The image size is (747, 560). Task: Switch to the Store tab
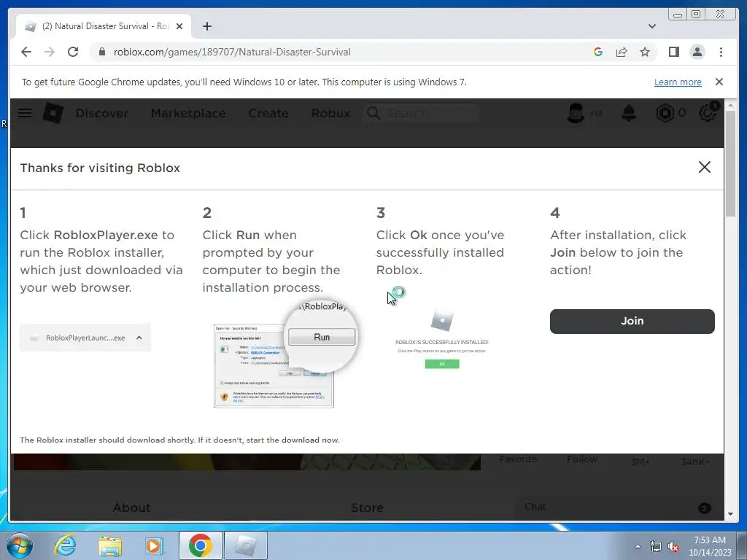click(367, 507)
